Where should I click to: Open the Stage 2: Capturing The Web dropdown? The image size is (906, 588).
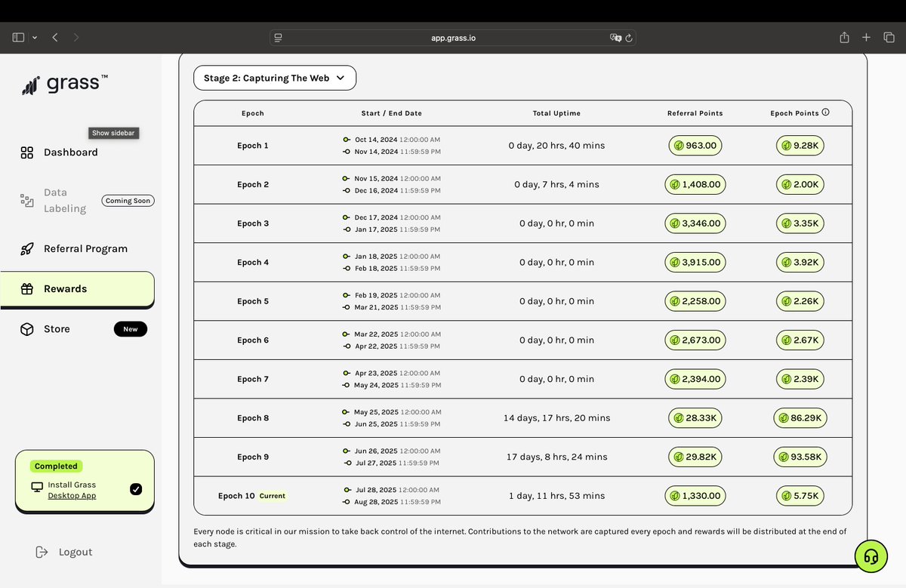pos(275,78)
